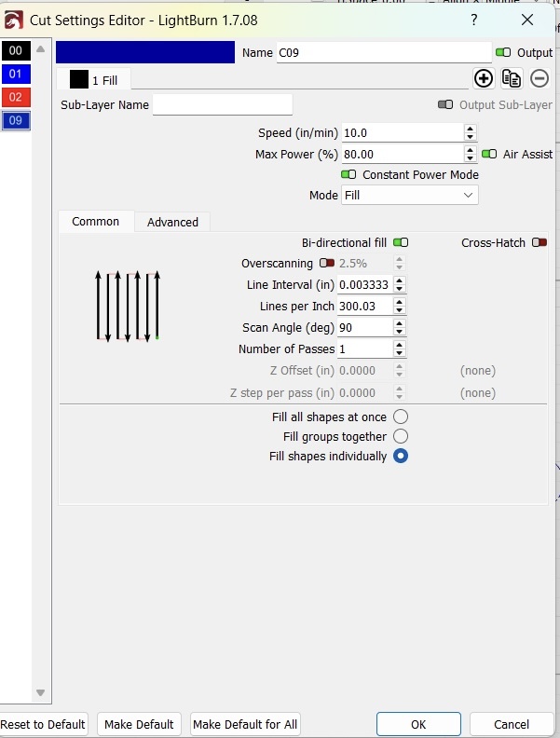The width and height of the screenshot is (560, 738).
Task: Increase Scan Angle with up arrow
Action: 399,323
